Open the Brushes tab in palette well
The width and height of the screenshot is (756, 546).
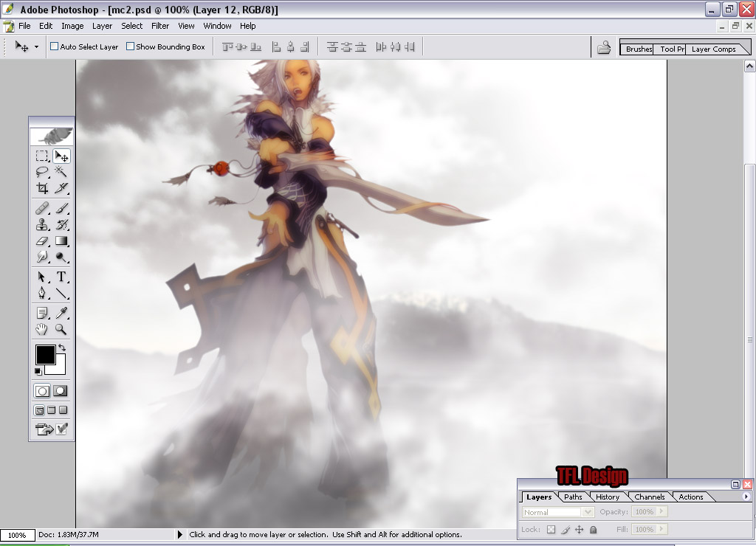[x=639, y=49]
